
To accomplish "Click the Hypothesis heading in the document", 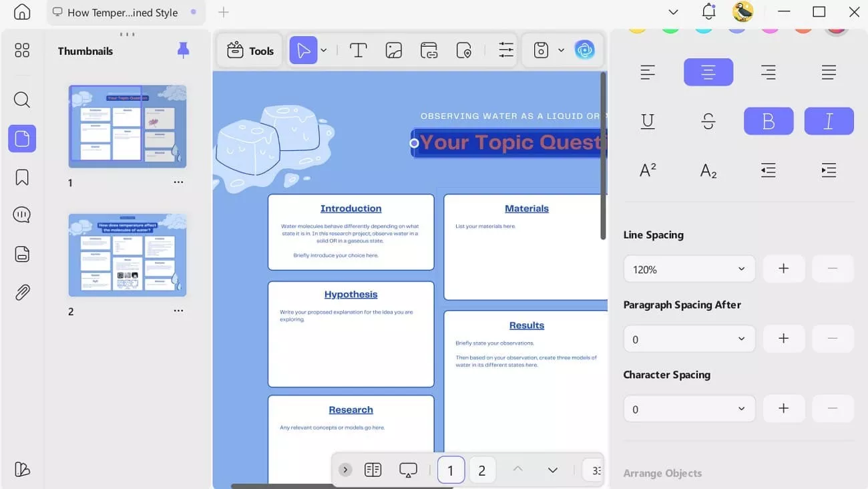I will click(351, 294).
